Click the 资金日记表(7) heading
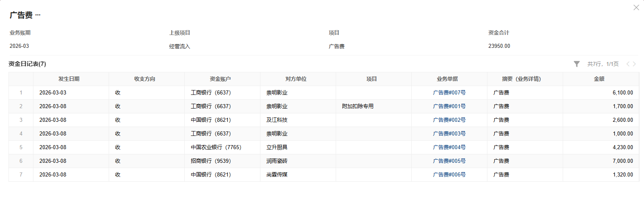Screen dimensions: 644x199 pyautogui.click(x=27, y=64)
